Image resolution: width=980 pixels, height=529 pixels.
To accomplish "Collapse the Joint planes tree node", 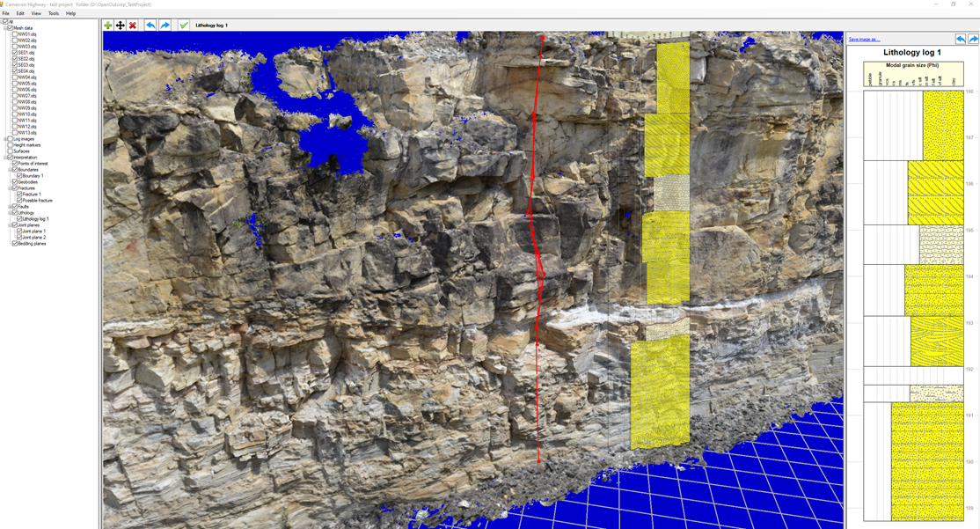I will click(11, 225).
